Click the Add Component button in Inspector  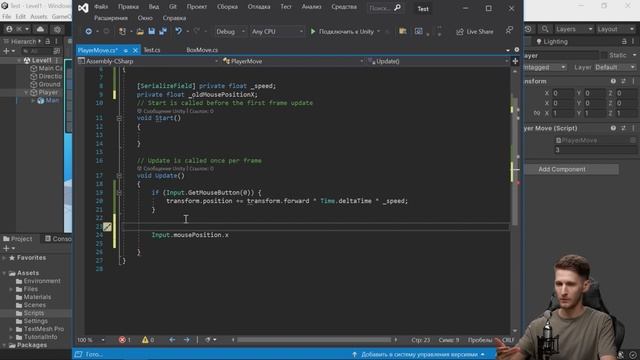(x=571, y=169)
